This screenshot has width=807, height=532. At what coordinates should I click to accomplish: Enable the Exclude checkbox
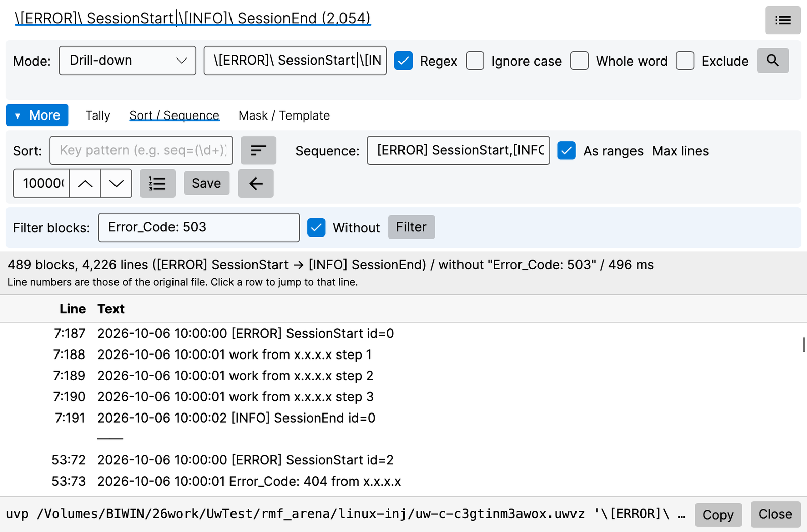point(685,61)
